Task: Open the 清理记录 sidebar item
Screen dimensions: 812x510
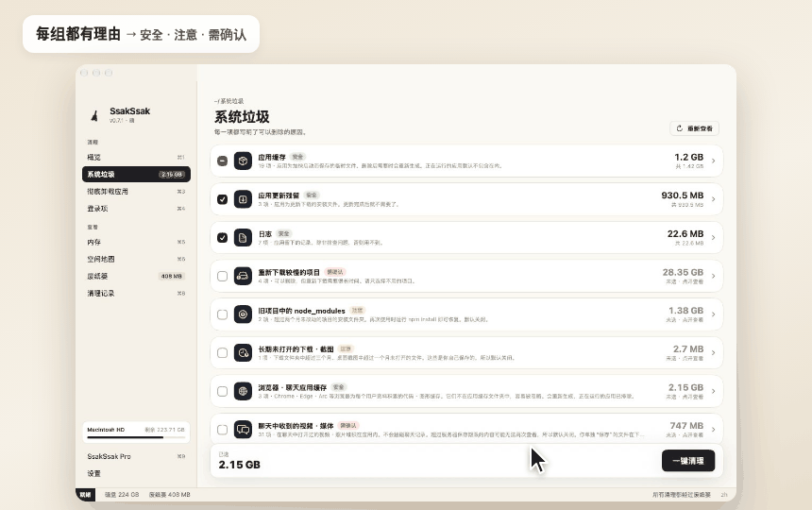Action: pyautogui.click(x=136, y=293)
